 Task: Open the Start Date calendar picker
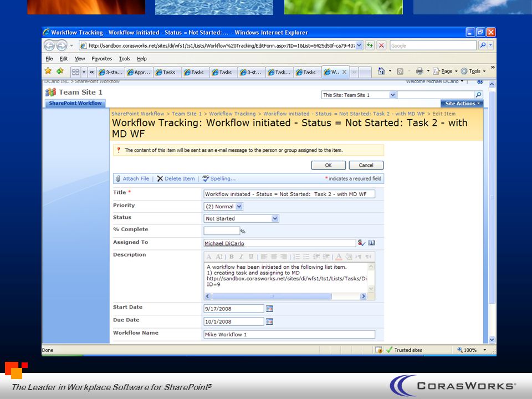(269, 309)
